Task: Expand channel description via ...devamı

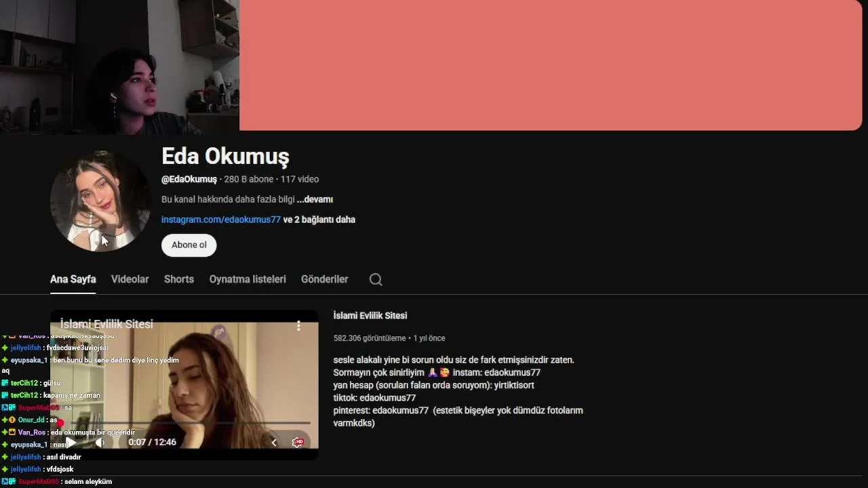Action: (x=315, y=199)
